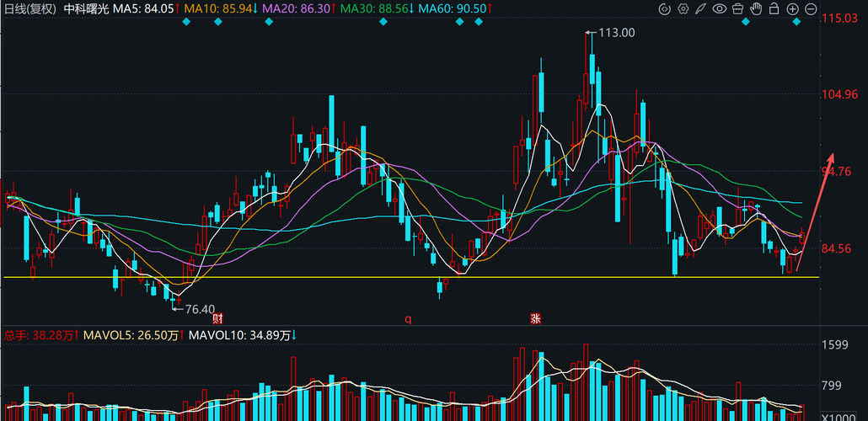Image resolution: width=868 pixels, height=421 pixels.
Task: Toggle the eye visibility icon
Action: (719, 9)
